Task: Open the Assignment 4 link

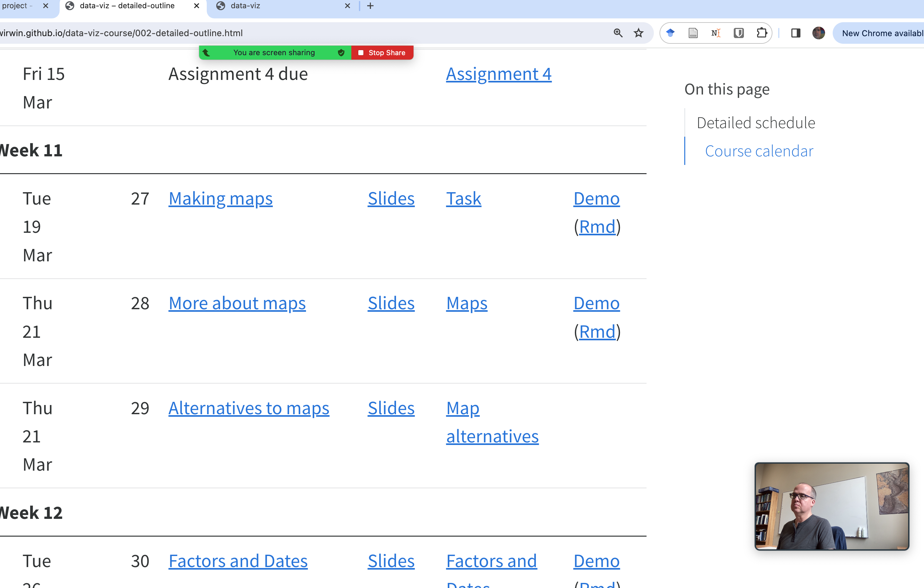Action: coord(498,74)
